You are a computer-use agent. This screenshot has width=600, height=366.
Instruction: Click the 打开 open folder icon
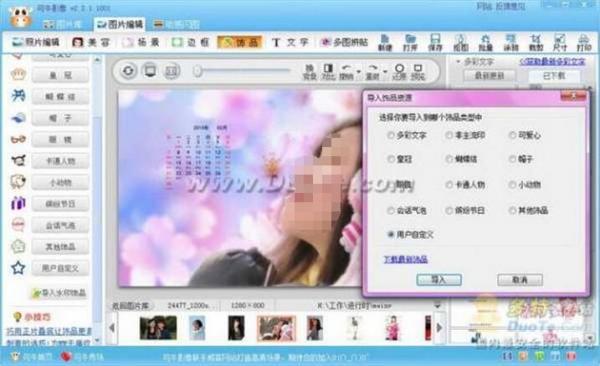coord(410,42)
